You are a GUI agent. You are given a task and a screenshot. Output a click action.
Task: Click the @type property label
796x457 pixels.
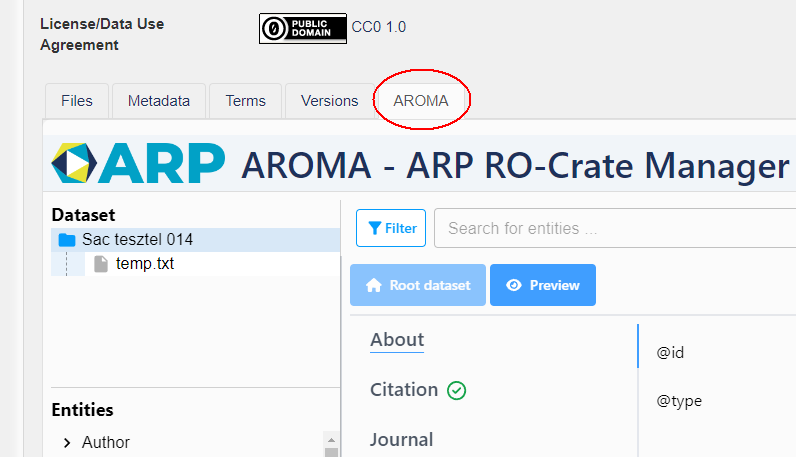[x=679, y=401]
